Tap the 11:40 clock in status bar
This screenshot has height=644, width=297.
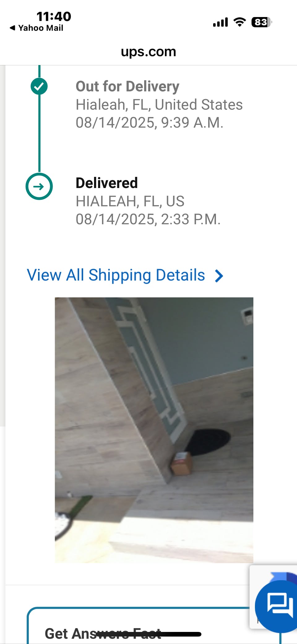pyautogui.click(x=54, y=16)
